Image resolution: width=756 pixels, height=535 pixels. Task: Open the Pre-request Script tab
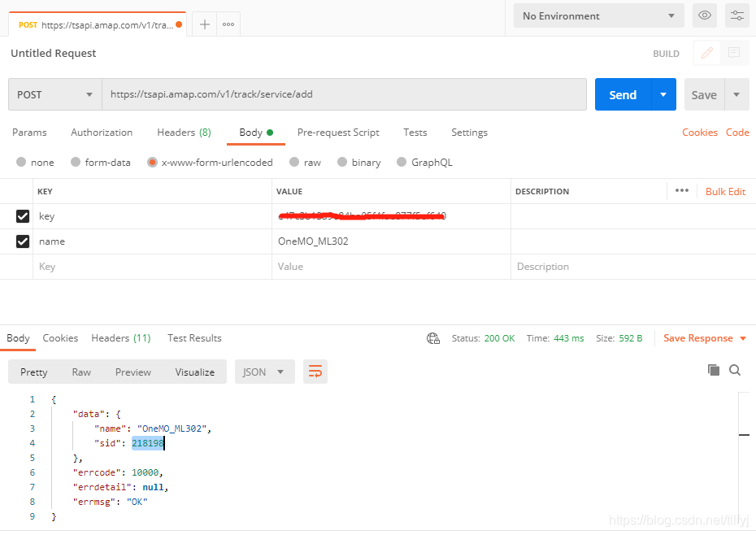pyautogui.click(x=338, y=133)
